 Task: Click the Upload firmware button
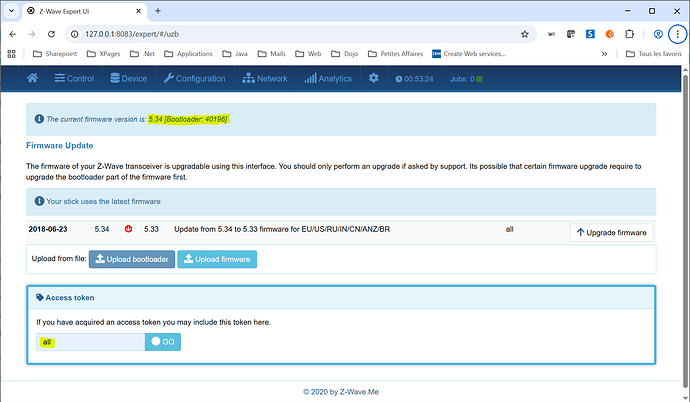217,259
